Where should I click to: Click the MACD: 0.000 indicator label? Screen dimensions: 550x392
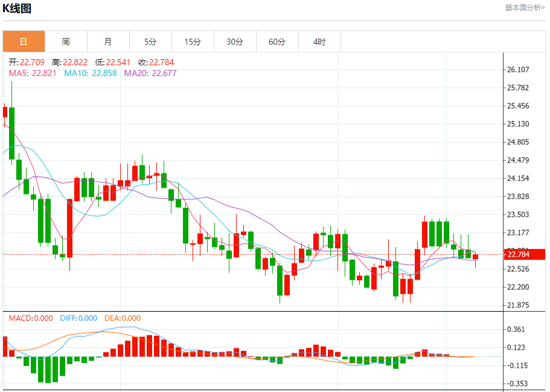31,318
